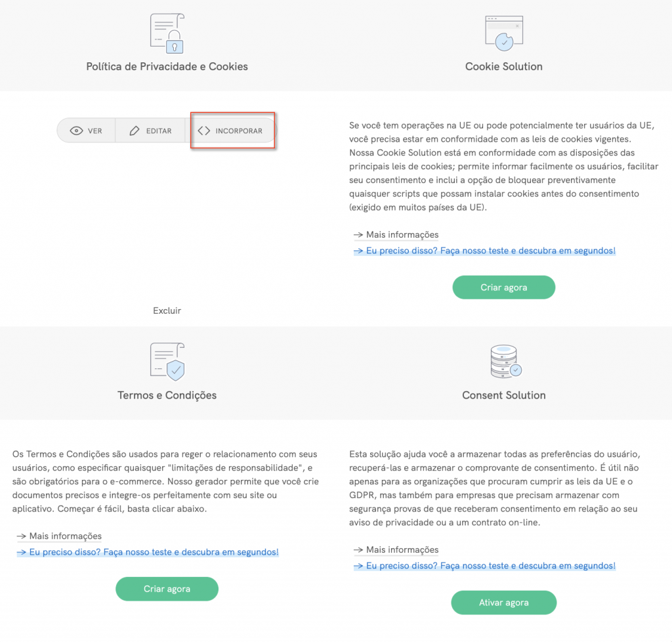Open Mais informações for Termos e Condições

click(x=65, y=536)
